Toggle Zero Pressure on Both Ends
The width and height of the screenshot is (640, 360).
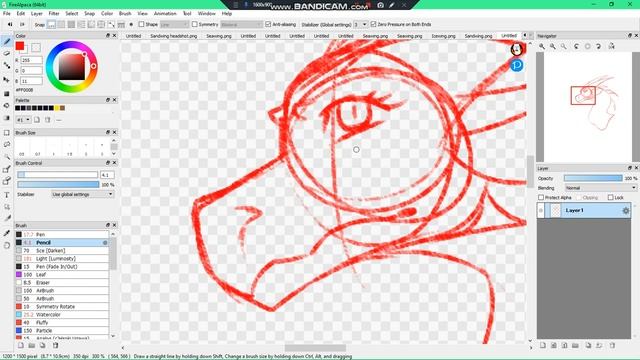point(373,24)
